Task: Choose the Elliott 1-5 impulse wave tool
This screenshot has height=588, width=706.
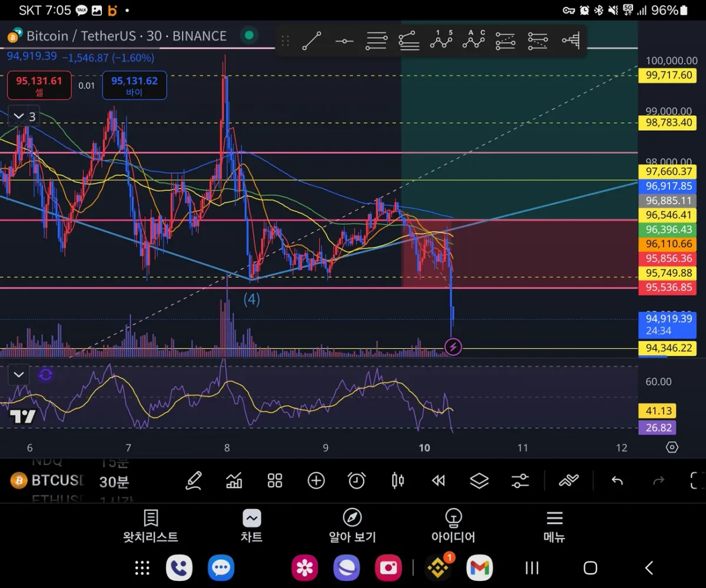Action: [441, 40]
